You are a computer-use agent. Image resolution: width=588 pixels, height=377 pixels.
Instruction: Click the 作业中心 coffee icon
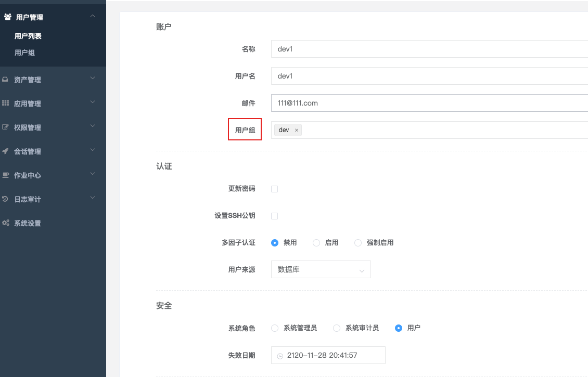5,175
